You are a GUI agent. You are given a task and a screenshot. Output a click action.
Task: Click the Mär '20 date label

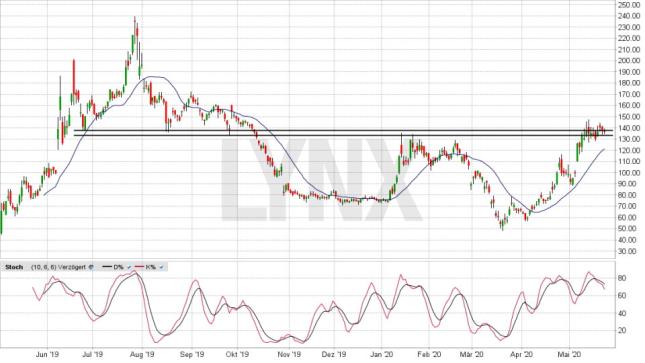472,354
